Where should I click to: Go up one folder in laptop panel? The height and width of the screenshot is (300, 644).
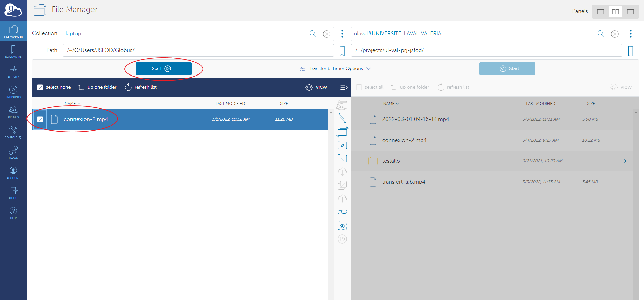point(97,87)
